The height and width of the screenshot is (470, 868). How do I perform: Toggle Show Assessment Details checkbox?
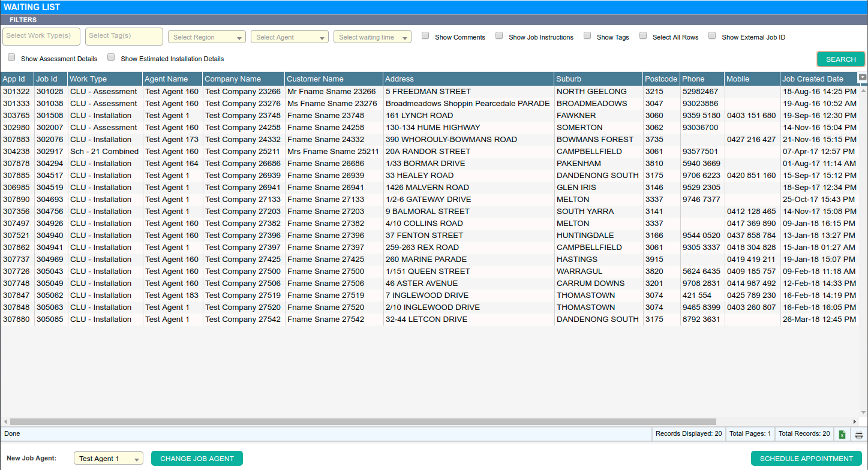click(x=11, y=58)
